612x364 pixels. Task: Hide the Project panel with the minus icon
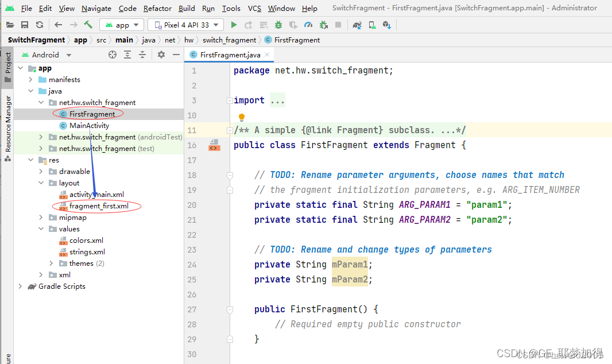tap(176, 55)
